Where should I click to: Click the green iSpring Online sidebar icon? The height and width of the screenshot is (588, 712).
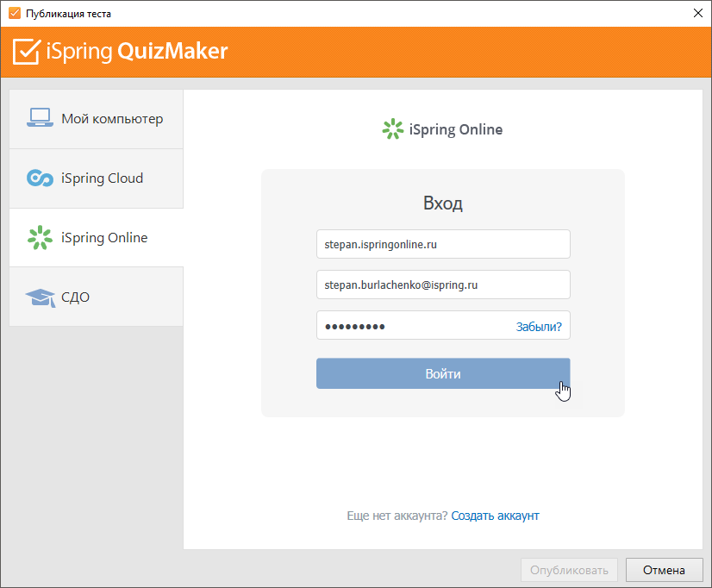tap(40, 237)
